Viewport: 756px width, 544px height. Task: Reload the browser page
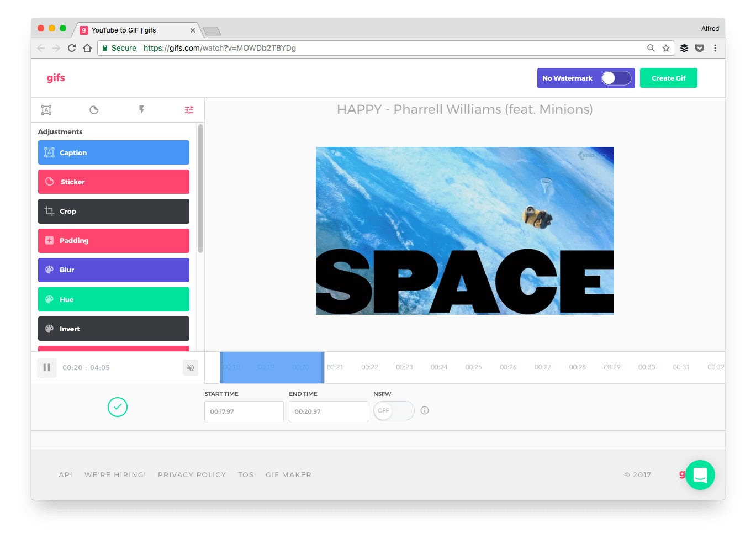pos(72,48)
